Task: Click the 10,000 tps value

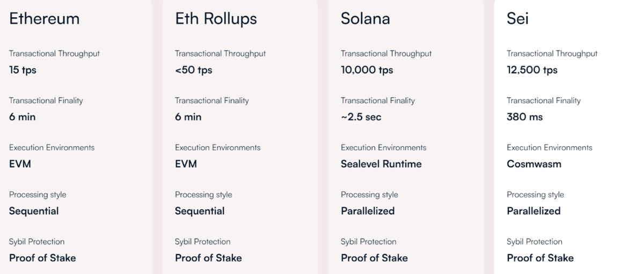Action: (x=367, y=70)
